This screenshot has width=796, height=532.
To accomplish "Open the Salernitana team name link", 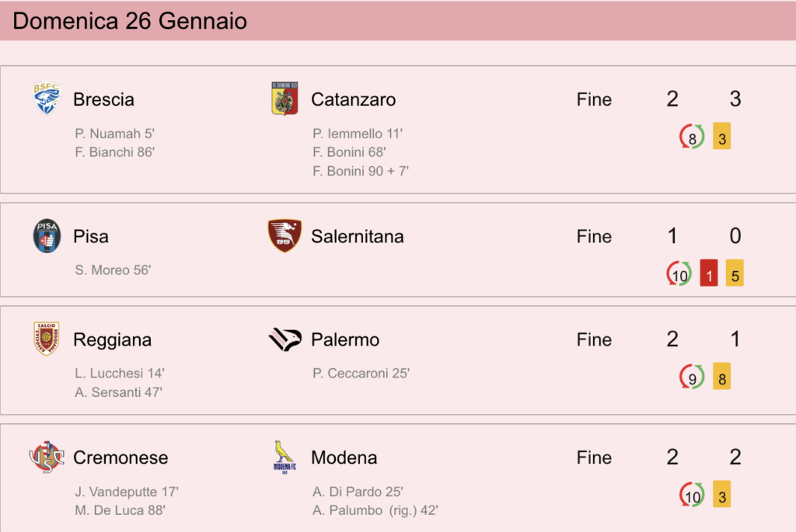I will pyautogui.click(x=358, y=236).
